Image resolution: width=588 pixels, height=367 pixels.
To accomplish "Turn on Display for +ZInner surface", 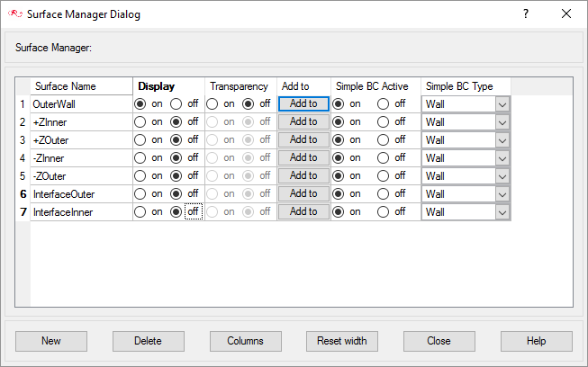I will click(x=140, y=121).
